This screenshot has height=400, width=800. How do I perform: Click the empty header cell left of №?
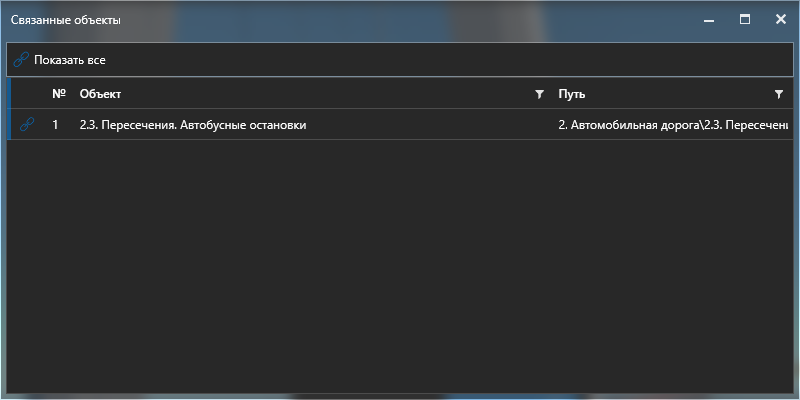coord(27,94)
